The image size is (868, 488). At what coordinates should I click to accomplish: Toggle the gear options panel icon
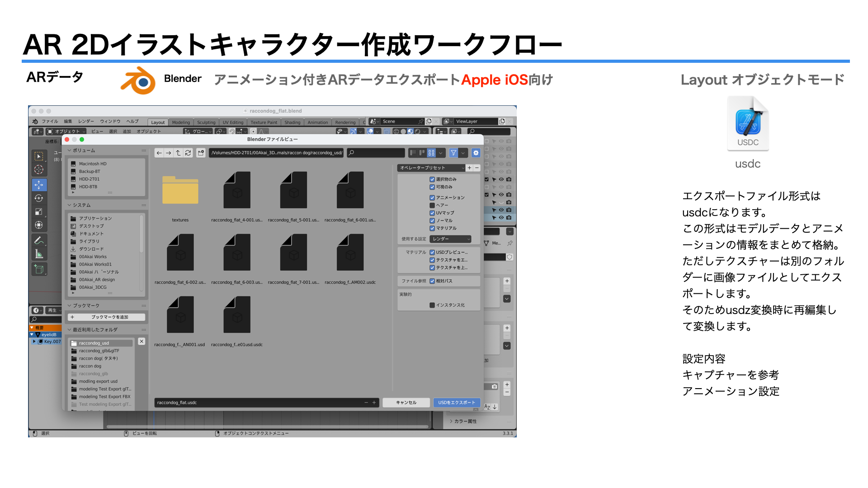[476, 153]
